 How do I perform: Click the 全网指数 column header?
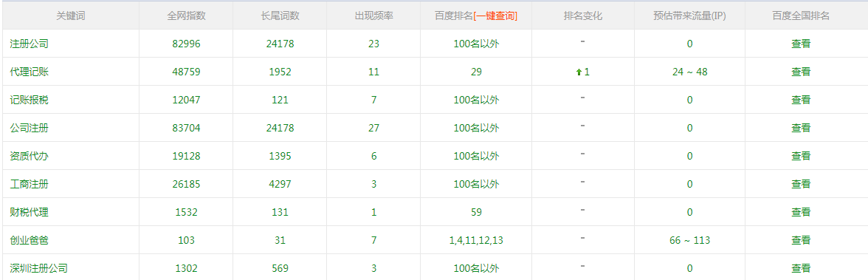(186, 16)
